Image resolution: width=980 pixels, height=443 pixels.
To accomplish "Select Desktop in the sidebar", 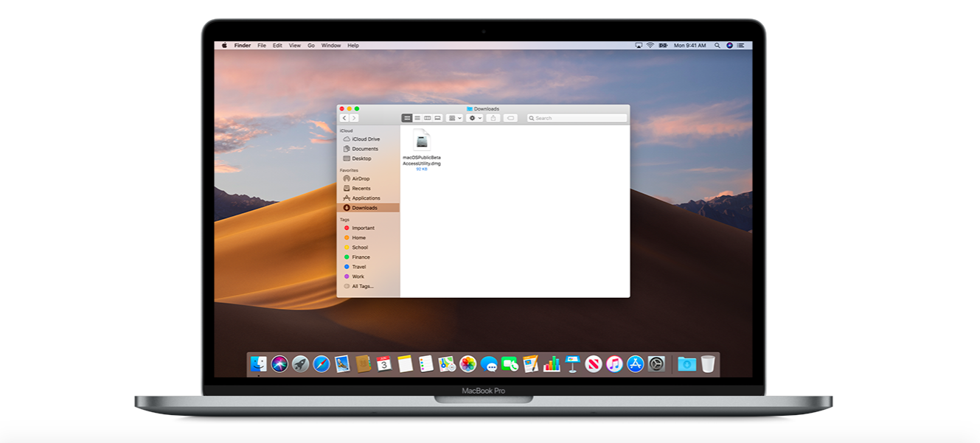I will click(368, 158).
